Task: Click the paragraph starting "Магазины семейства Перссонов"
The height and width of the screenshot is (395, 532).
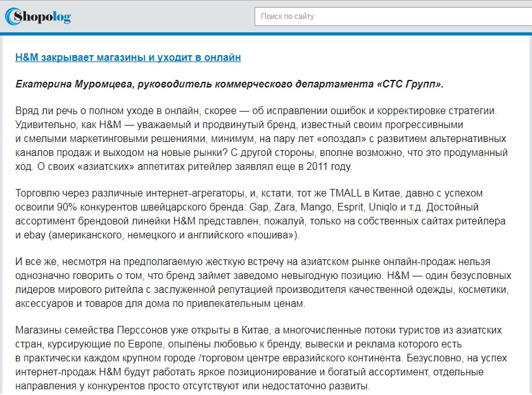Action: (261, 358)
